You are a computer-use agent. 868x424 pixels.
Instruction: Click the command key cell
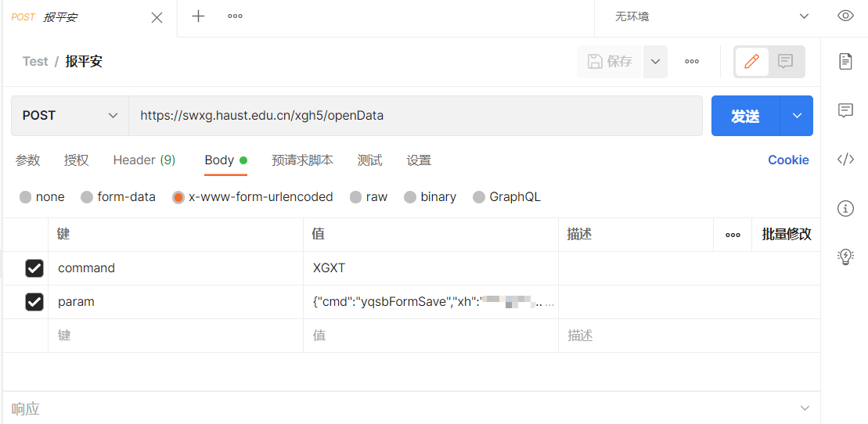(x=176, y=268)
